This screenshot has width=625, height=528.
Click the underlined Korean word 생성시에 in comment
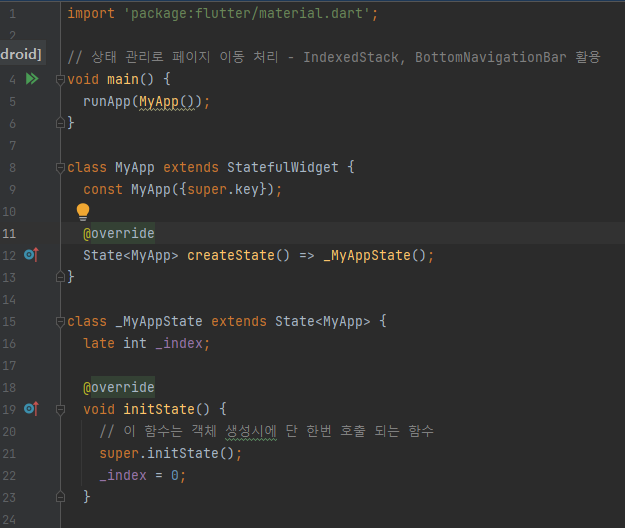pos(251,431)
